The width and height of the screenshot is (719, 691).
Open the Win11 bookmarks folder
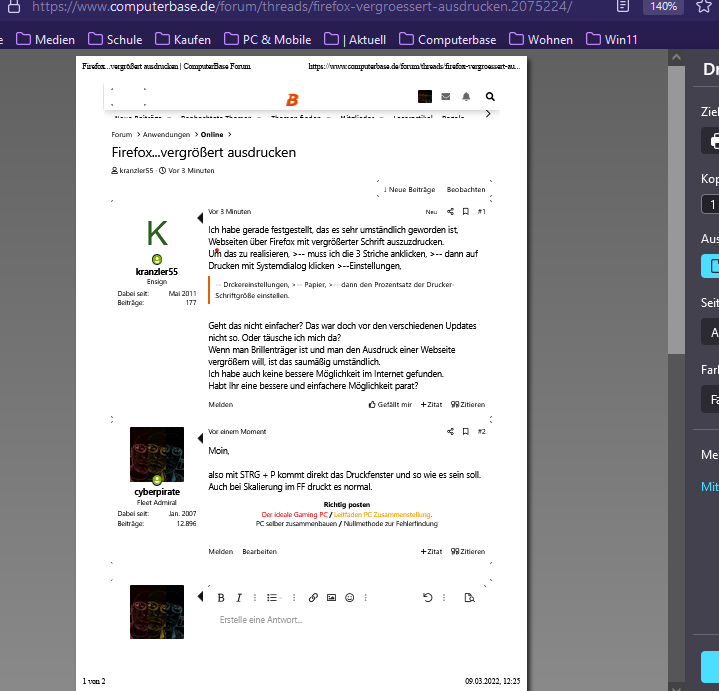coord(612,40)
